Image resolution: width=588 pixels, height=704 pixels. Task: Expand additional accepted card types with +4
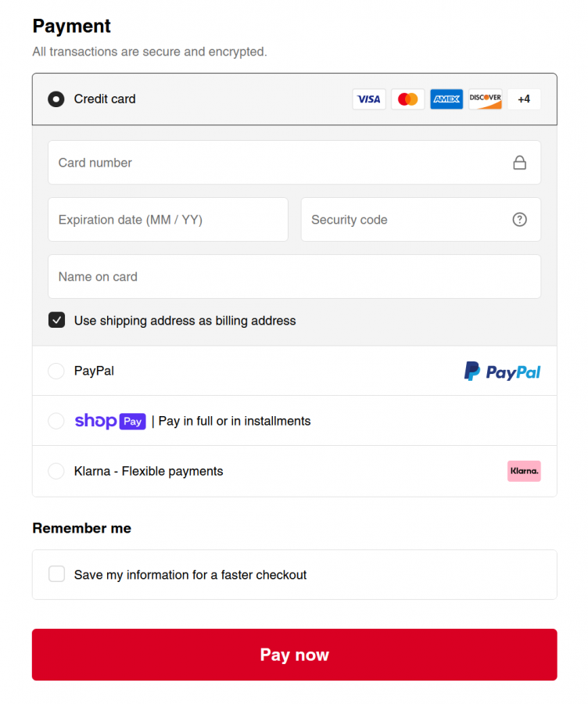[524, 99]
